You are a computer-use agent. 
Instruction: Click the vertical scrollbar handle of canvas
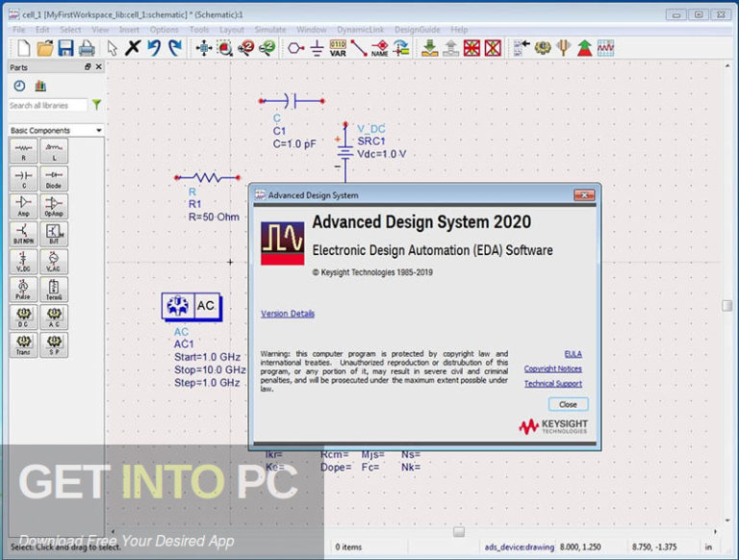click(726, 305)
